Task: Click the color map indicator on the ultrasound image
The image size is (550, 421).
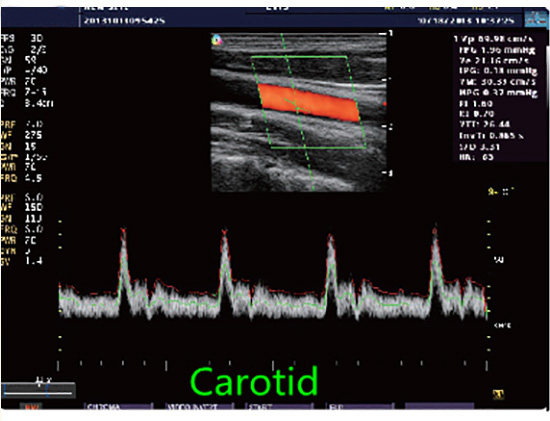Action: click(217, 40)
